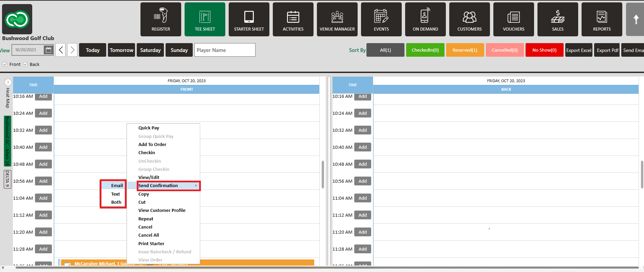Open the Venue Manager icon

[337, 16]
